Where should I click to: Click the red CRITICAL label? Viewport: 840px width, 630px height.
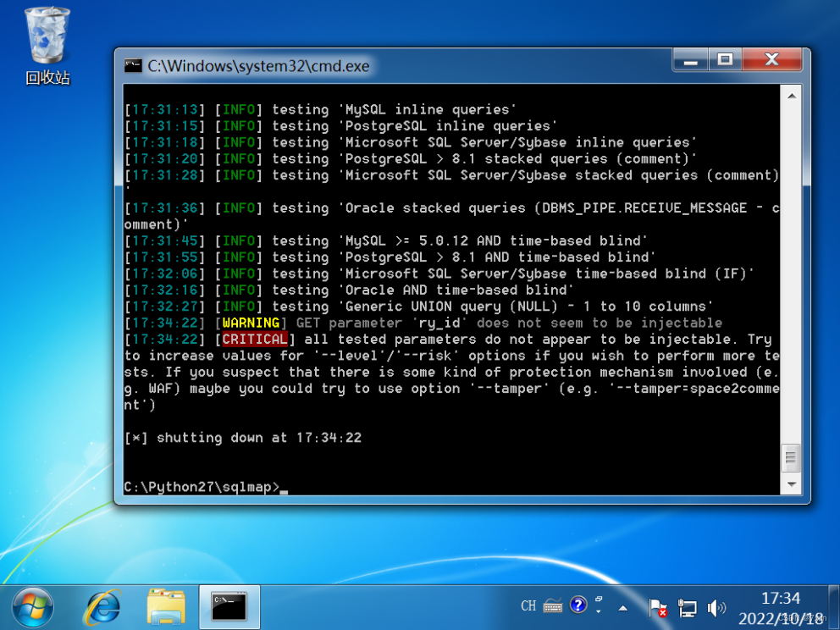pyautogui.click(x=255, y=339)
